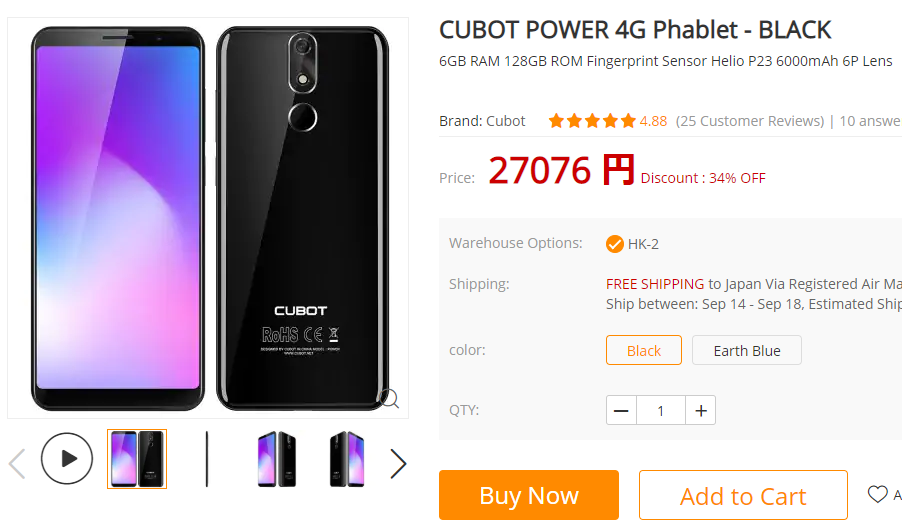Select the thin side-profile phone thumbnail

[207, 459]
